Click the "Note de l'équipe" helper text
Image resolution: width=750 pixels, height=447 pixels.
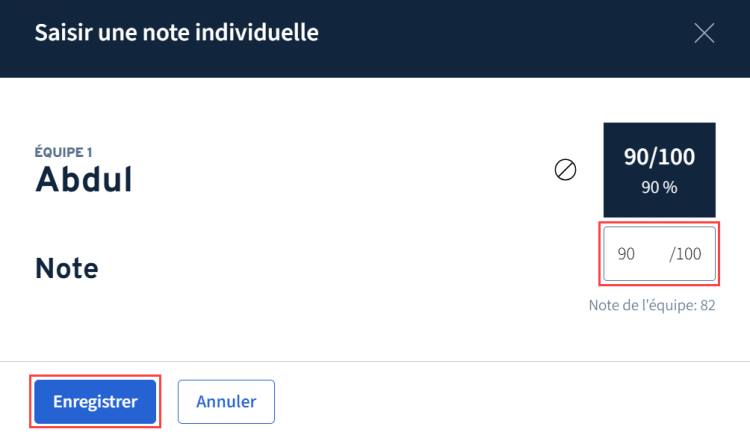coord(640,305)
